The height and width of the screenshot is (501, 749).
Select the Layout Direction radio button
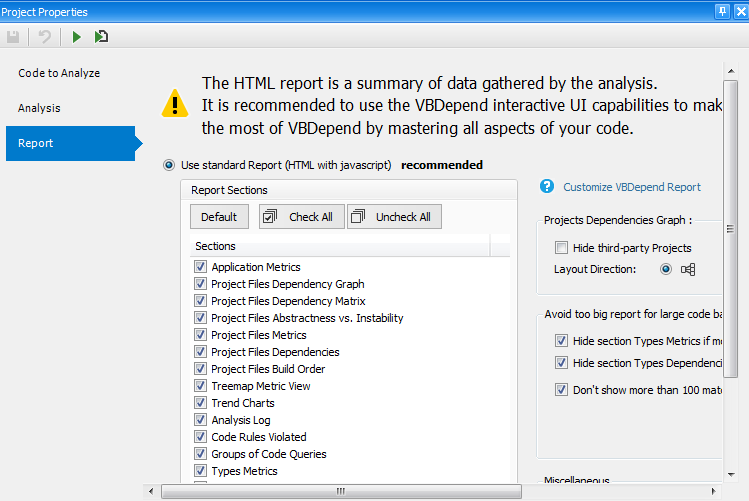[x=666, y=269]
